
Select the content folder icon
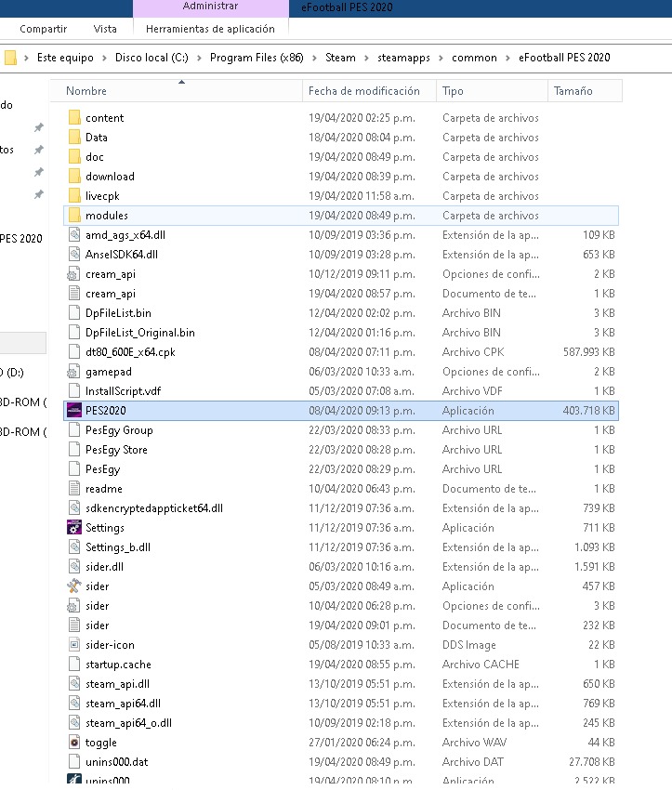click(74, 118)
